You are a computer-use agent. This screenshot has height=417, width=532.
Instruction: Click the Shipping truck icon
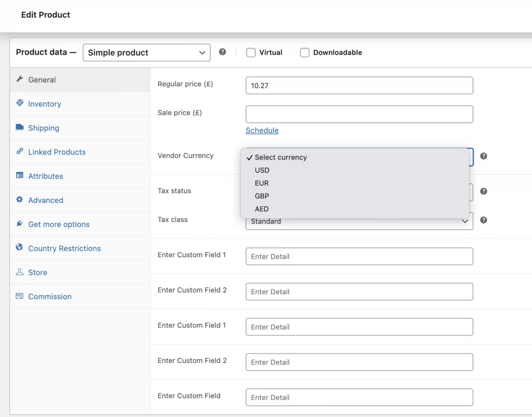tap(20, 127)
